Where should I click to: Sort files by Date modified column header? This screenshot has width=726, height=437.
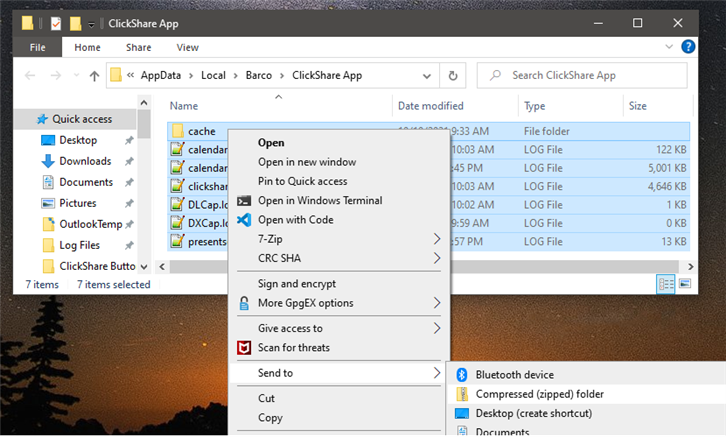[429, 105]
